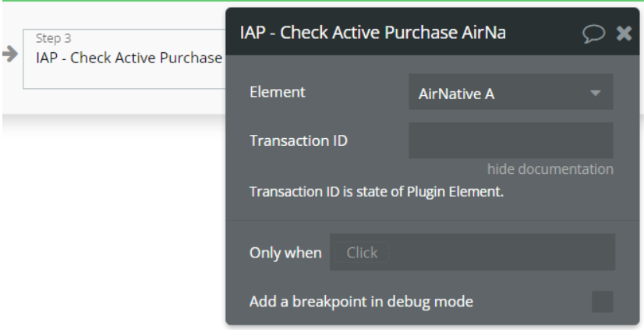Image resolution: width=644 pixels, height=330 pixels.
Task: Click the Transaction ID field label
Action: coord(299,140)
